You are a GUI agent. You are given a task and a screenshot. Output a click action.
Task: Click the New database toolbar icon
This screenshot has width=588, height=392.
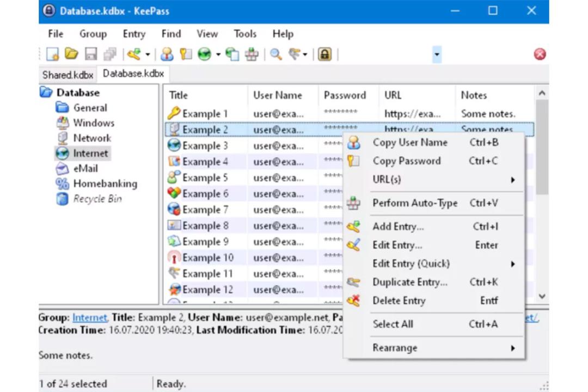click(x=52, y=54)
